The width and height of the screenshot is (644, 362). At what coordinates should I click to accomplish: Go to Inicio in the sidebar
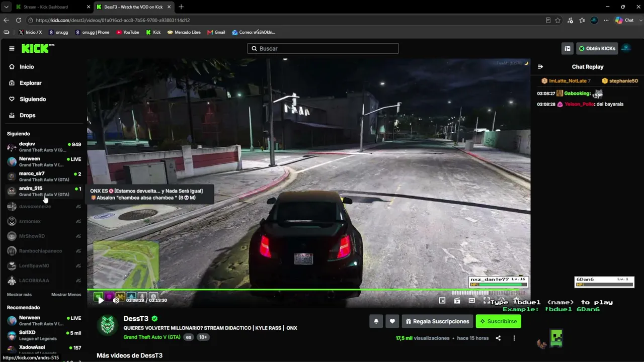[x=27, y=67]
